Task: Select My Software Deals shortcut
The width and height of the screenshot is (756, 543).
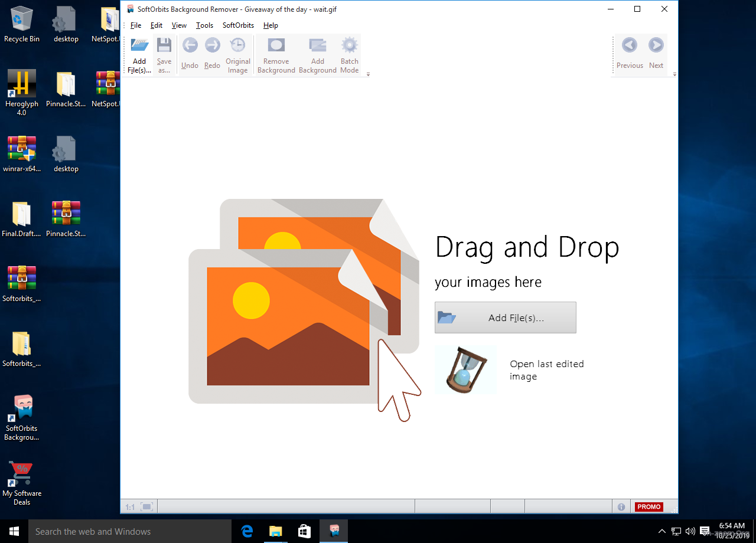Action: pos(22,482)
